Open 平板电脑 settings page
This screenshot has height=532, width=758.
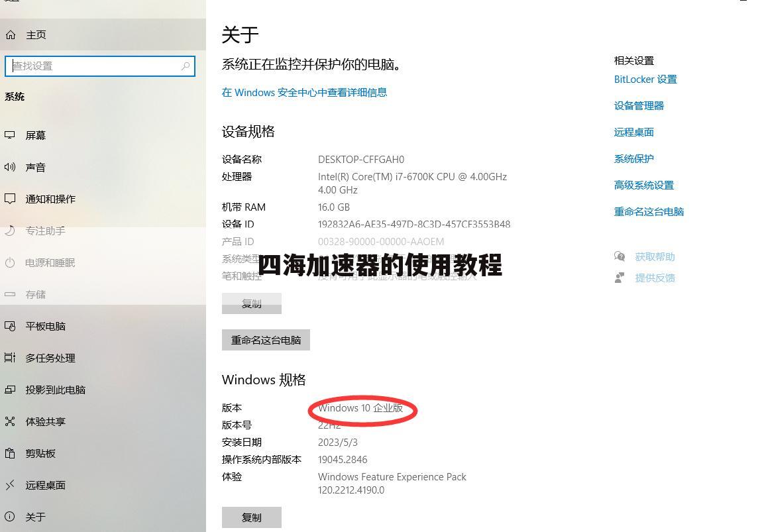tap(103, 326)
